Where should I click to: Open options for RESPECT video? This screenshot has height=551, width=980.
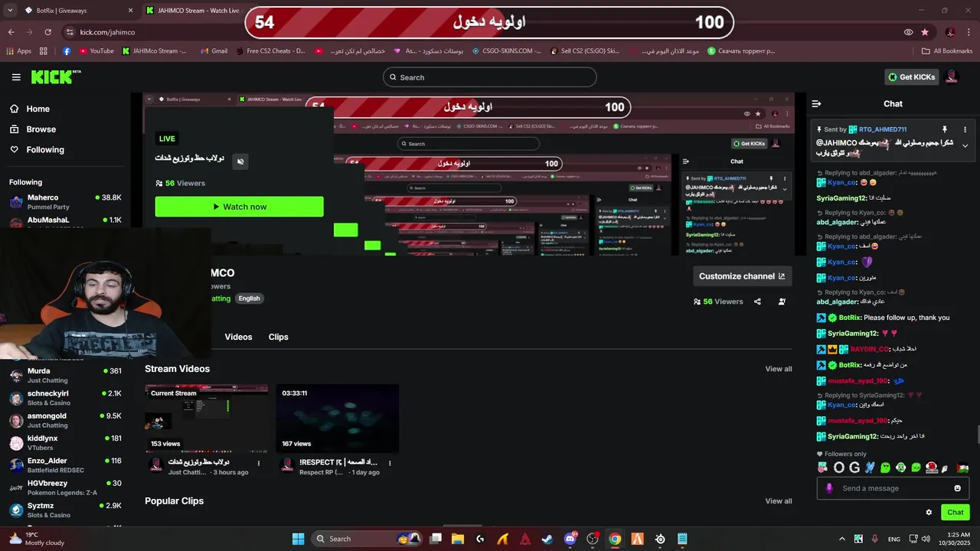click(x=390, y=463)
